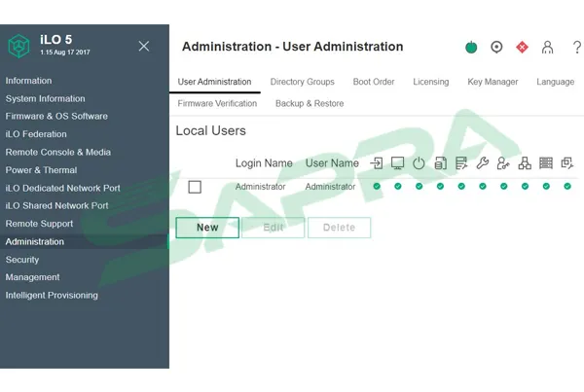
Task: Click Administrator's Virtual Power green checkmark
Action: pos(419,186)
